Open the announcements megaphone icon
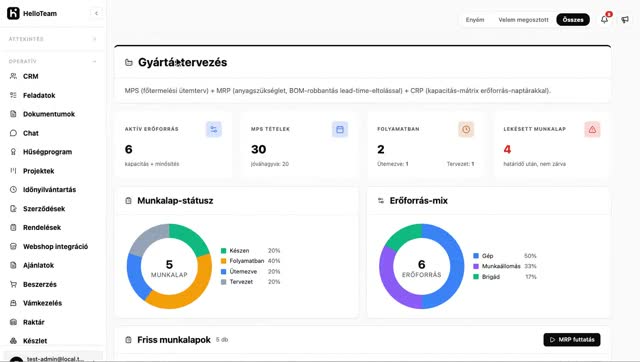 (x=625, y=19)
